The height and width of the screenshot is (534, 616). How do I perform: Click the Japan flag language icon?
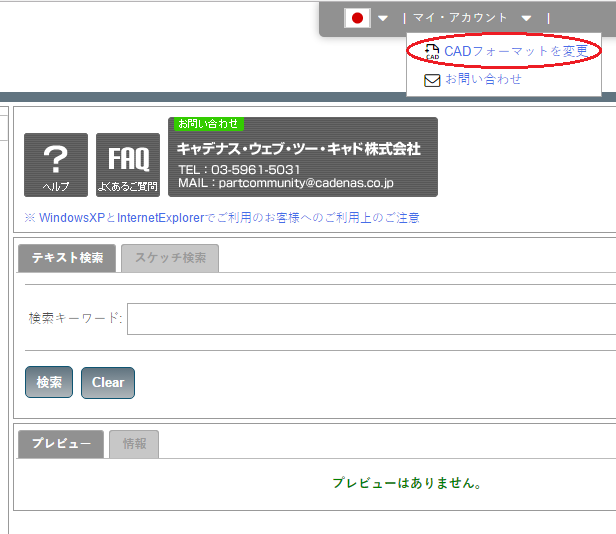pos(357,18)
